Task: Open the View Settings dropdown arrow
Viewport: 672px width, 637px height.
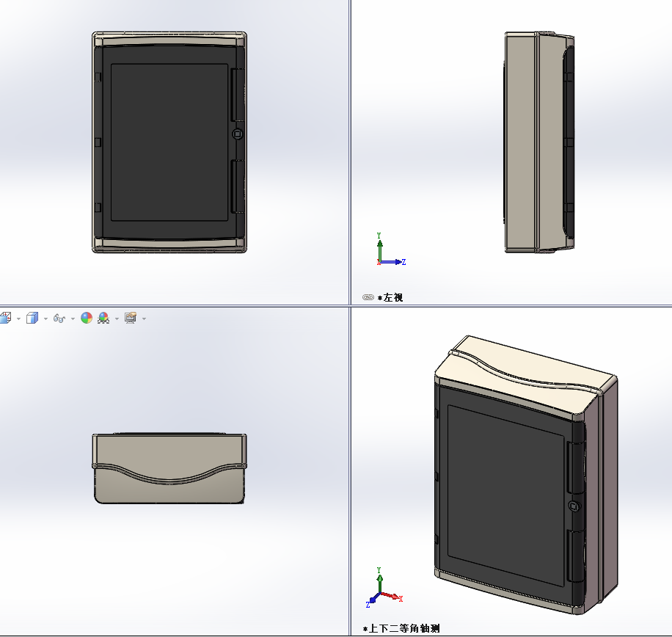Action: tap(144, 319)
